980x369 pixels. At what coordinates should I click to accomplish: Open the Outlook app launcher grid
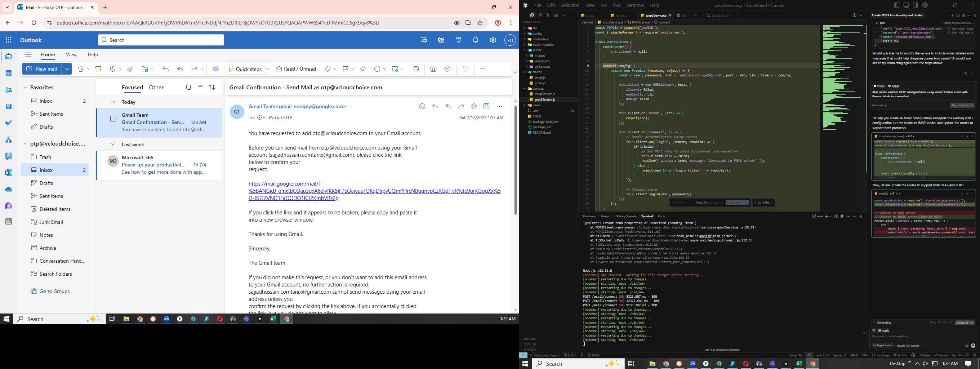click(x=8, y=40)
